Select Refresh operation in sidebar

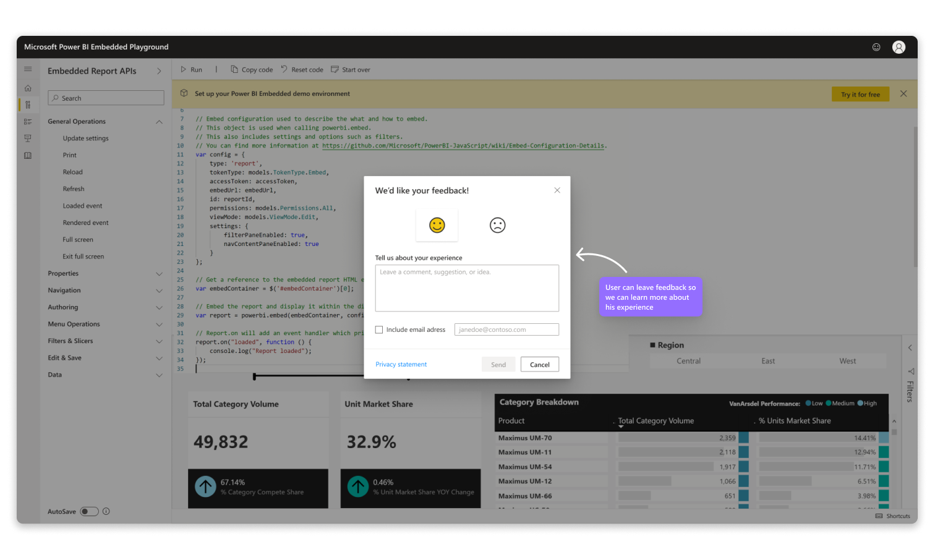coord(74,189)
